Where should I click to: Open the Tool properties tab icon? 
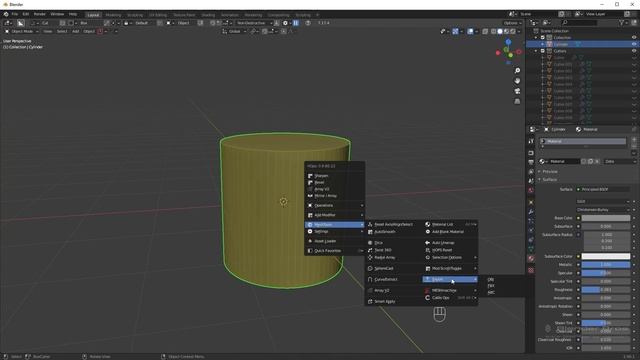tap(531, 141)
